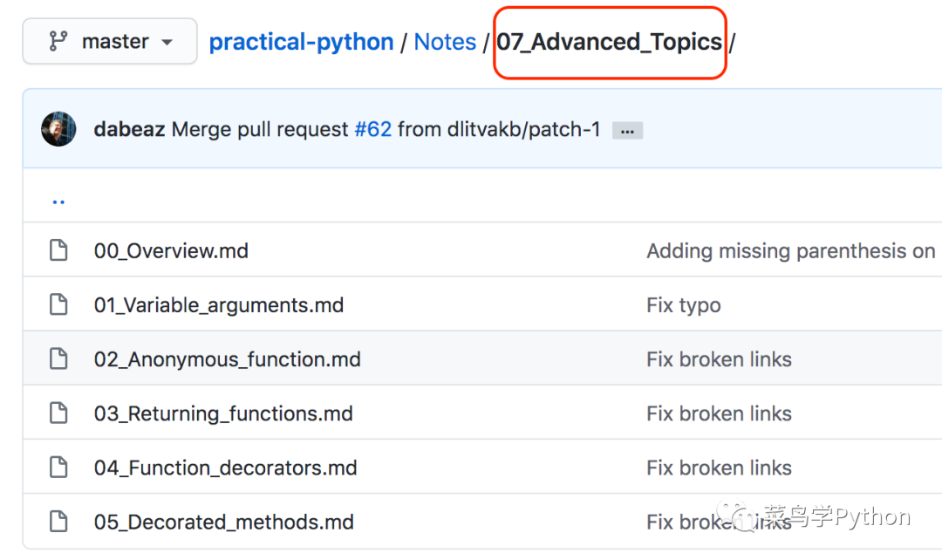Open 'Fix broken links' commit for 02_Anonymous_function.md
The width and height of the screenshot is (942, 560).
(x=719, y=359)
